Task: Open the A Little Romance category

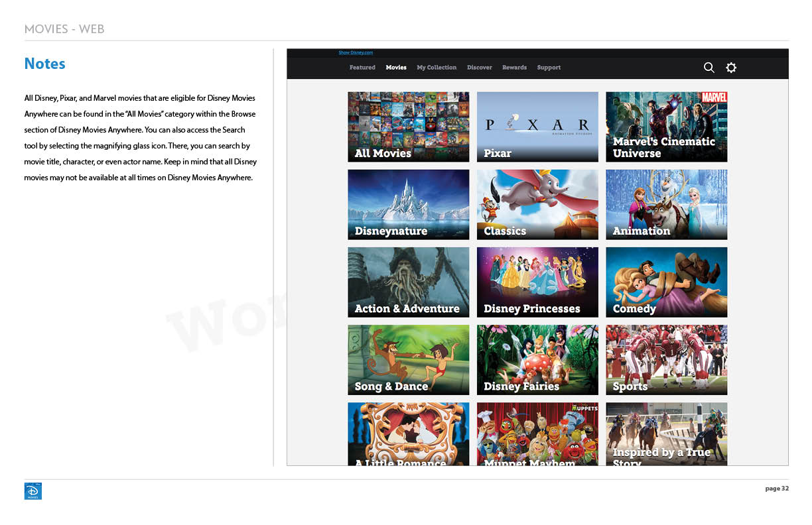Action: click(x=409, y=434)
